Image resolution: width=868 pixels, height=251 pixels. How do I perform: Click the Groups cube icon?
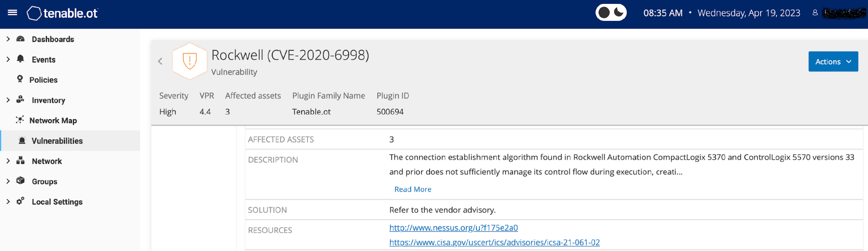pyautogui.click(x=20, y=181)
